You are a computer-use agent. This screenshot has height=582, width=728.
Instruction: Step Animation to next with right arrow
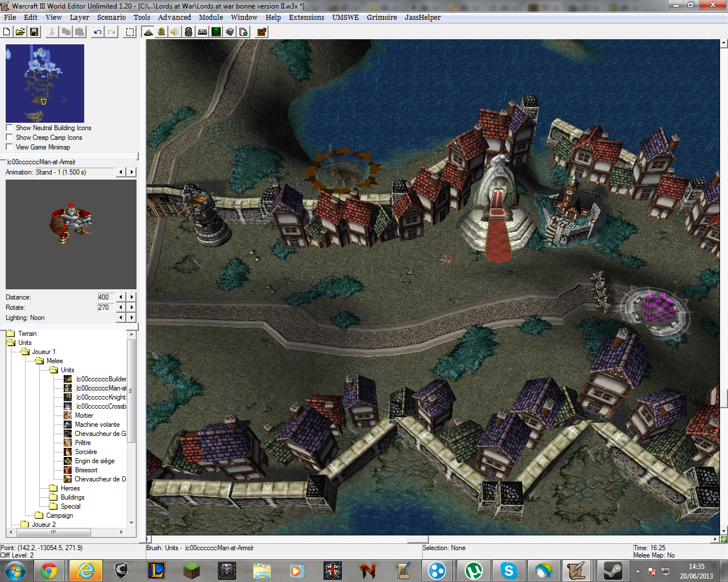coord(132,172)
